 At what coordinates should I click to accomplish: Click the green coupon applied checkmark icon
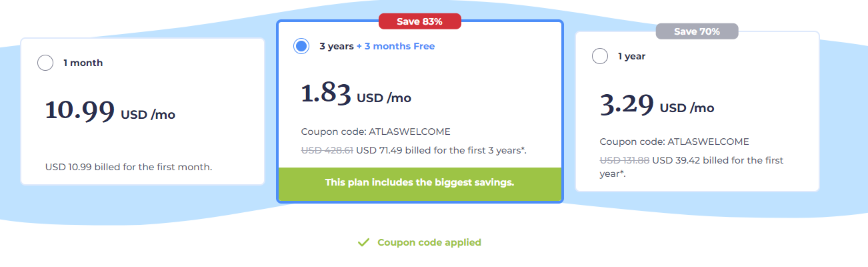pyautogui.click(x=363, y=242)
